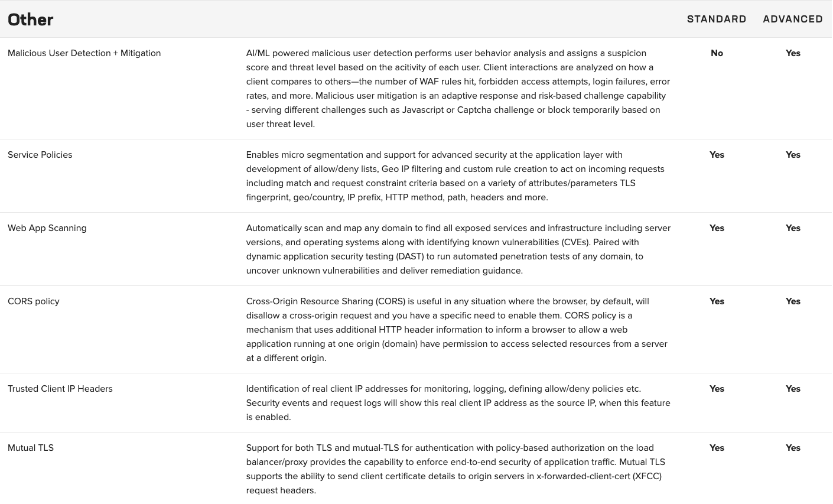Select the Trusted Client IP Headers label
This screenshot has width=833, height=504.
60,389
